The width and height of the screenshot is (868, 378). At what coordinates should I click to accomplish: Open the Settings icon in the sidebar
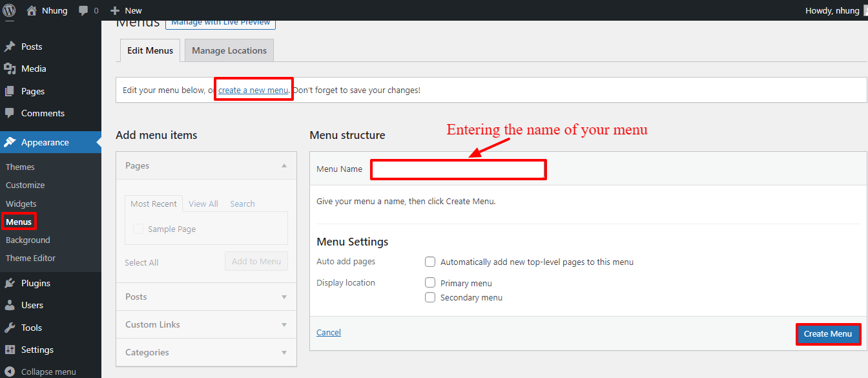tap(10, 350)
